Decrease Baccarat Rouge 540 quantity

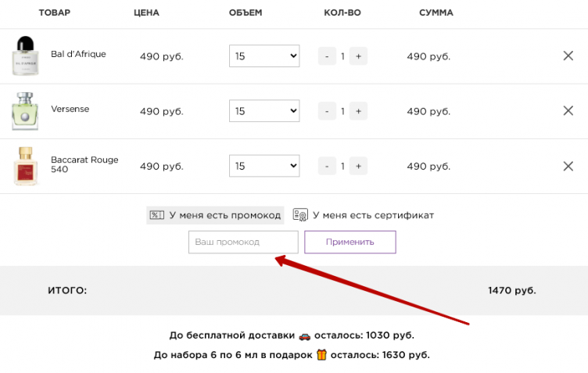click(327, 166)
